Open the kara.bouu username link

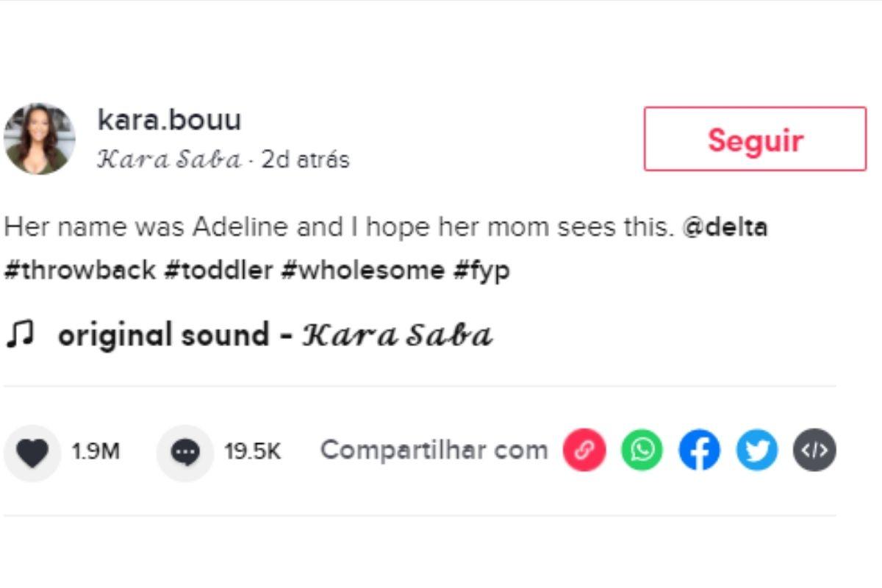click(x=169, y=120)
